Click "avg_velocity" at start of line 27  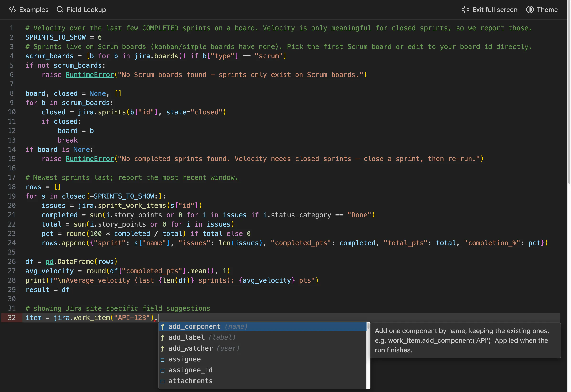coord(49,271)
